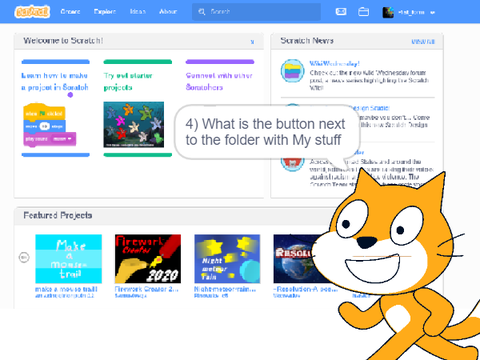The width and height of the screenshot is (480, 360).
Task: Open the Night meteor rain thumbnail
Action: 227,259
